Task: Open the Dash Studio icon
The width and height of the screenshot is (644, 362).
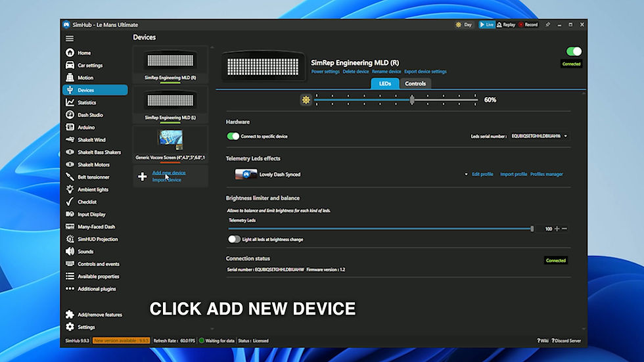Action: [70, 114]
